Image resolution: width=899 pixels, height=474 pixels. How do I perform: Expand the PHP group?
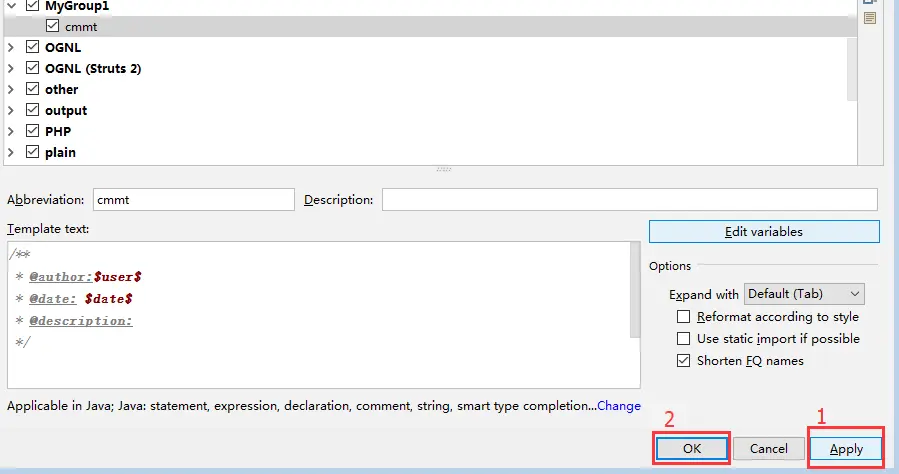[11, 131]
